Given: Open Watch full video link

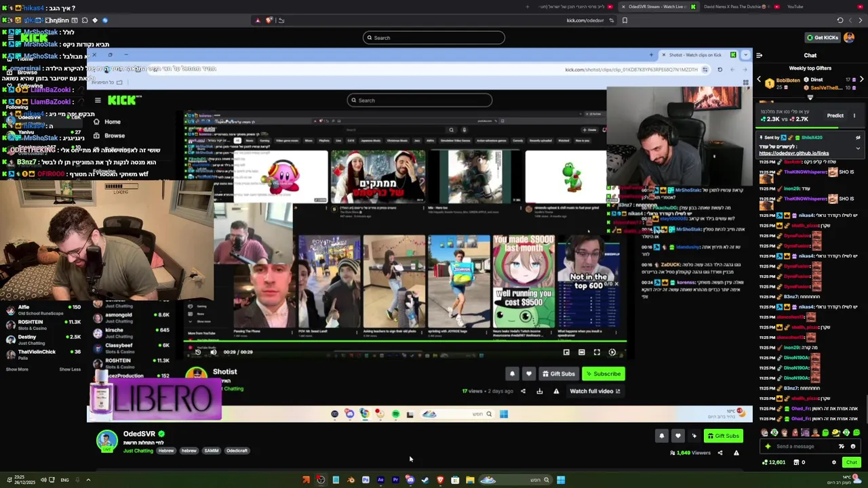Looking at the screenshot, I should pyautogui.click(x=595, y=391).
